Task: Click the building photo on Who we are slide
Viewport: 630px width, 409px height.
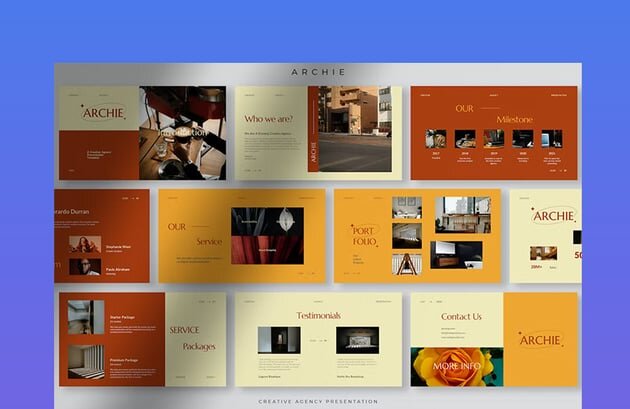Action: [x=355, y=129]
